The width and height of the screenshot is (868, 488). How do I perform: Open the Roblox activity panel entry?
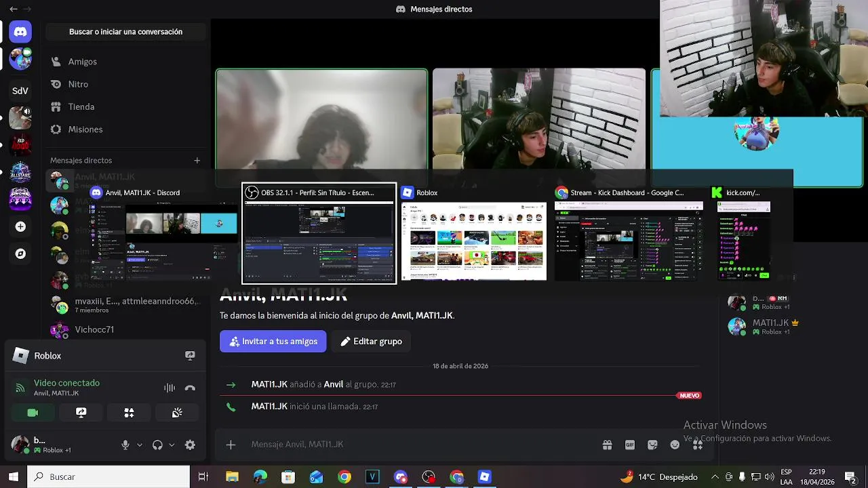click(x=105, y=356)
